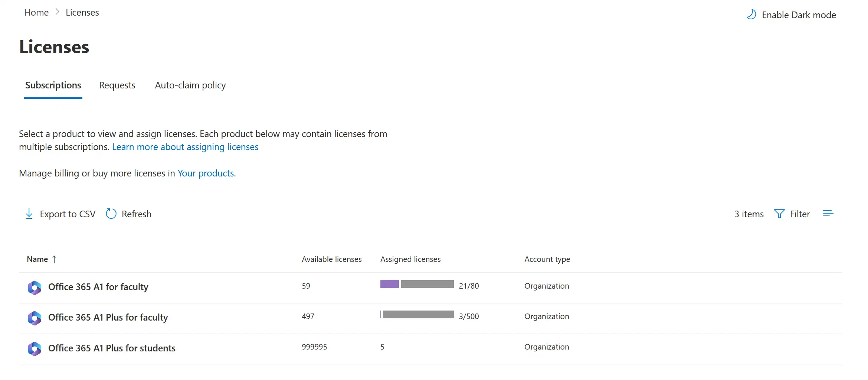The height and width of the screenshot is (380, 868).
Task: Open Office 365 A1 Plus for faculty product
Action: [108, 318]
